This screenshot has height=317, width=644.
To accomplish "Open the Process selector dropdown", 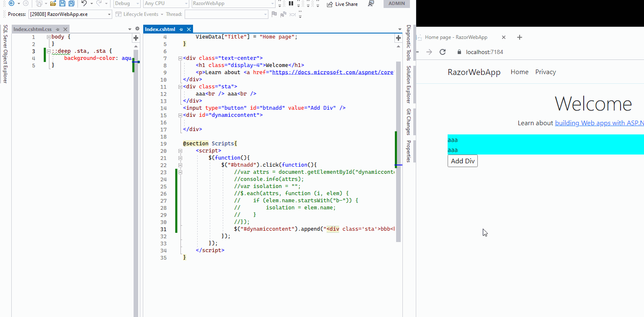I will (x=70, y=14).
